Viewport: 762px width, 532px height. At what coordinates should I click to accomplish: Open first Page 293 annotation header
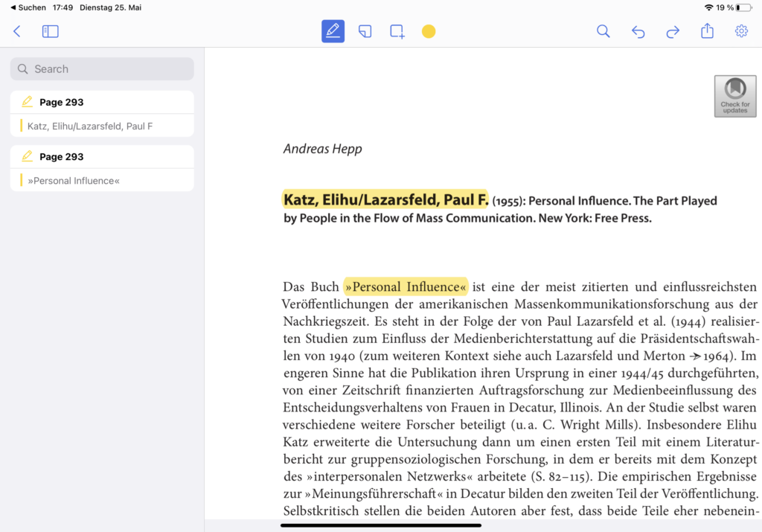coord(102,102)
